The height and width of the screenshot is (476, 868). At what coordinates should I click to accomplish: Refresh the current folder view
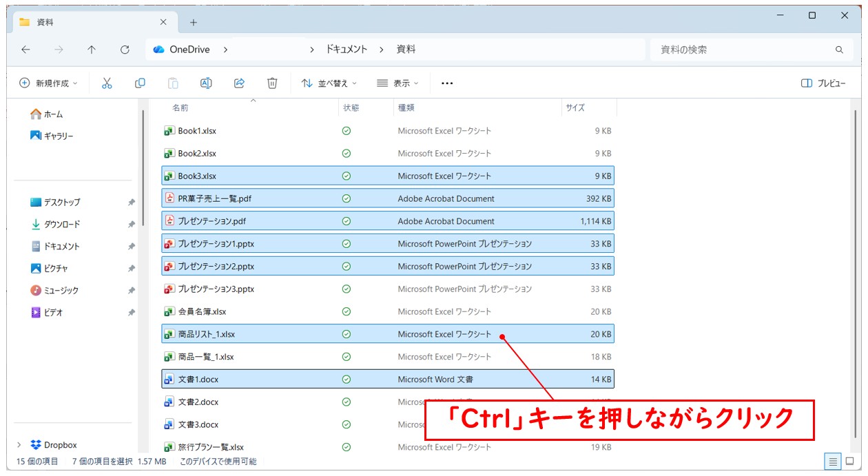tap(125, 49)
